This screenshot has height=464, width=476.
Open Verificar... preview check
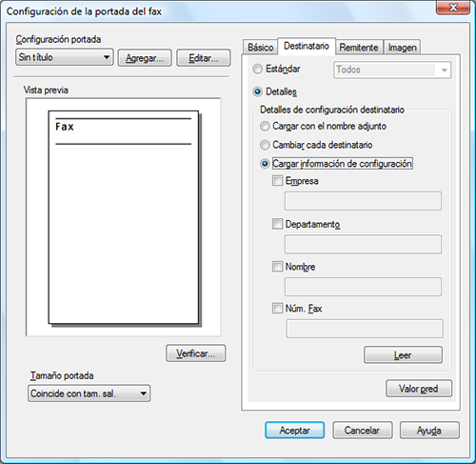click(x=196, y=353)
